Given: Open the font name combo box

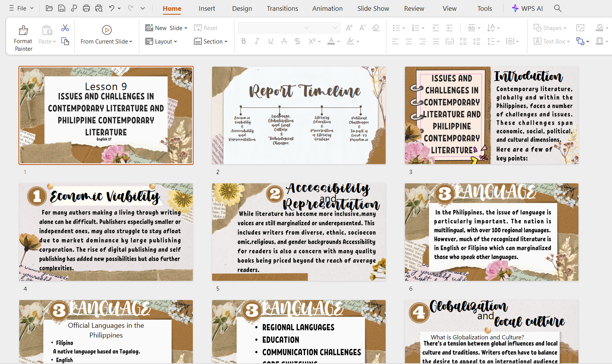Looking at the screenshot, I should tap(274, 28).
